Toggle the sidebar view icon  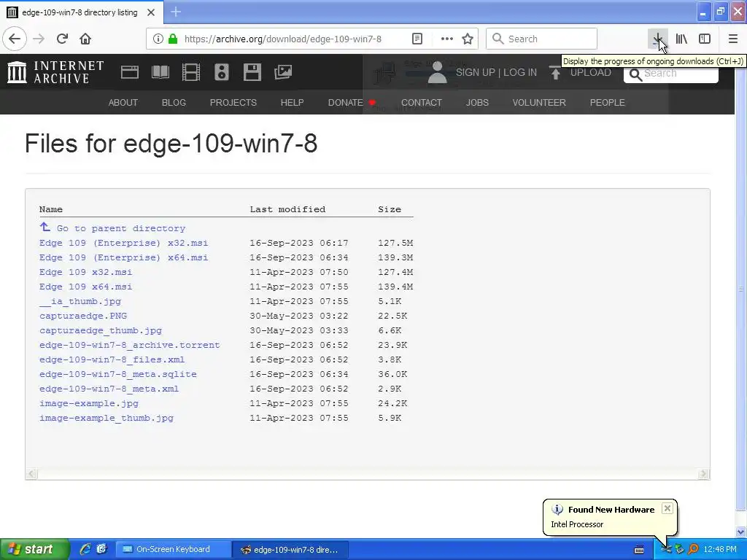pyautogui.click(x=705, y=39)
